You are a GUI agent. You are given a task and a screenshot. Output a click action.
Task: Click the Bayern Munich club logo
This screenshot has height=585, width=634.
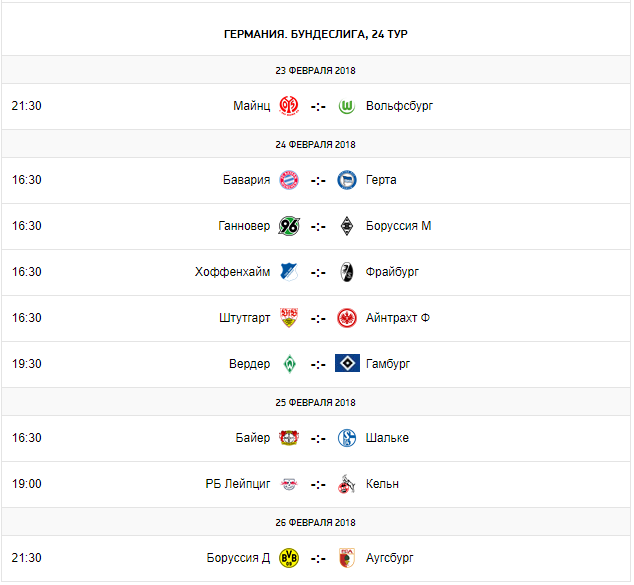click(x=289, y=180)
